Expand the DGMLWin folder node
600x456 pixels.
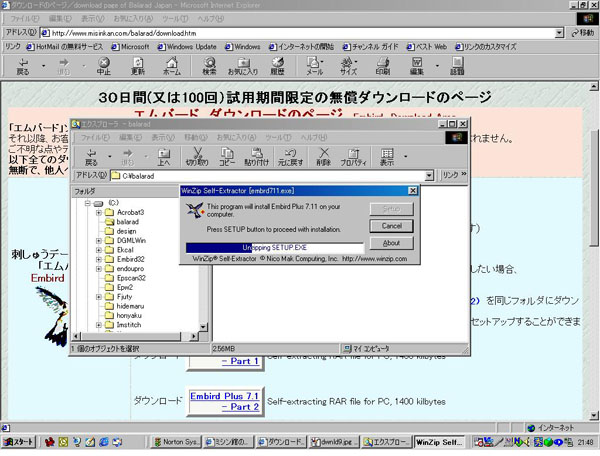[x=99, y=240]
